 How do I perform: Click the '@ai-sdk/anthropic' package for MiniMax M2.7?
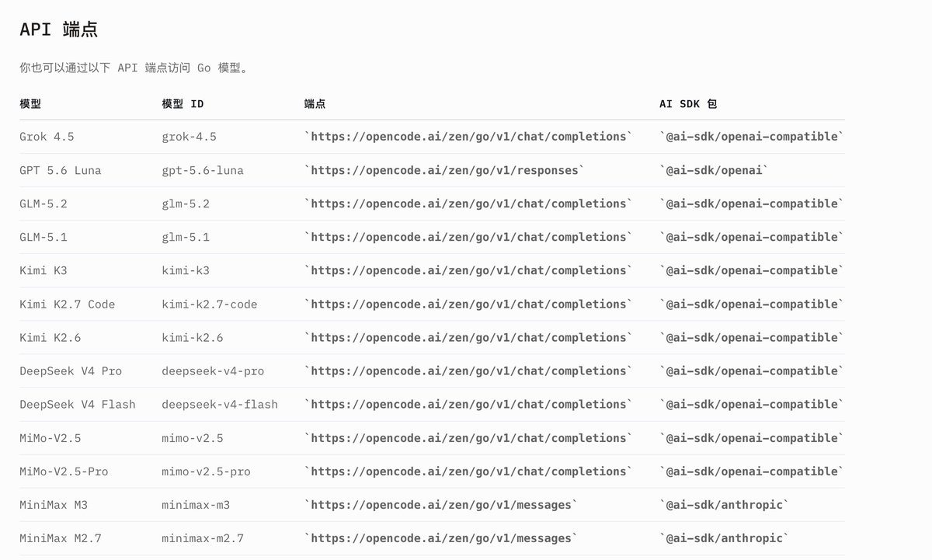(x=724, y=538)
